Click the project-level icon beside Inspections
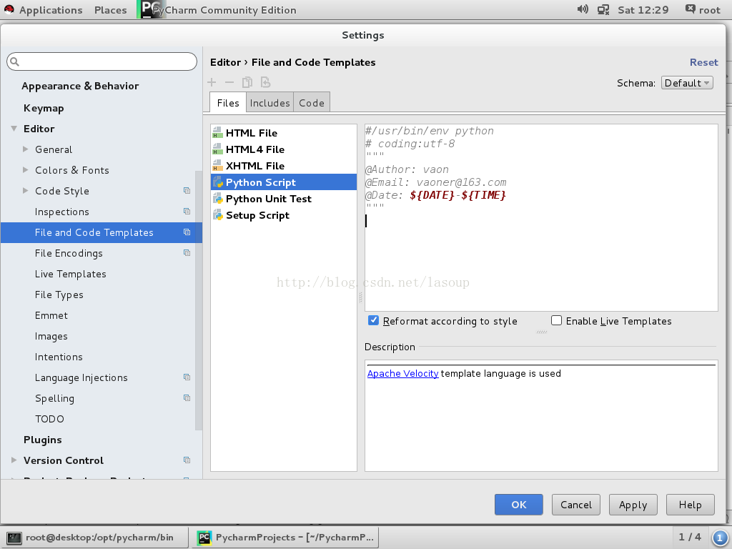The height and width of the screenshot is (549, 732). [x=187, y=211]
